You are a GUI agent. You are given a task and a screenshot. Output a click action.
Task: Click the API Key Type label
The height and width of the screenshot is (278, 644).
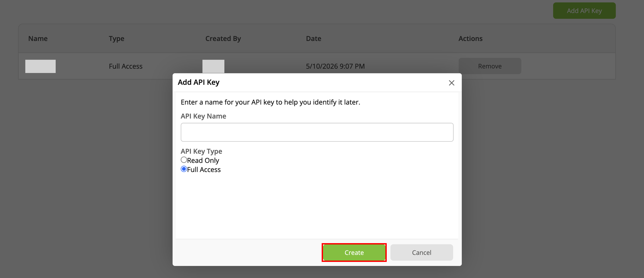click(201, 151)
